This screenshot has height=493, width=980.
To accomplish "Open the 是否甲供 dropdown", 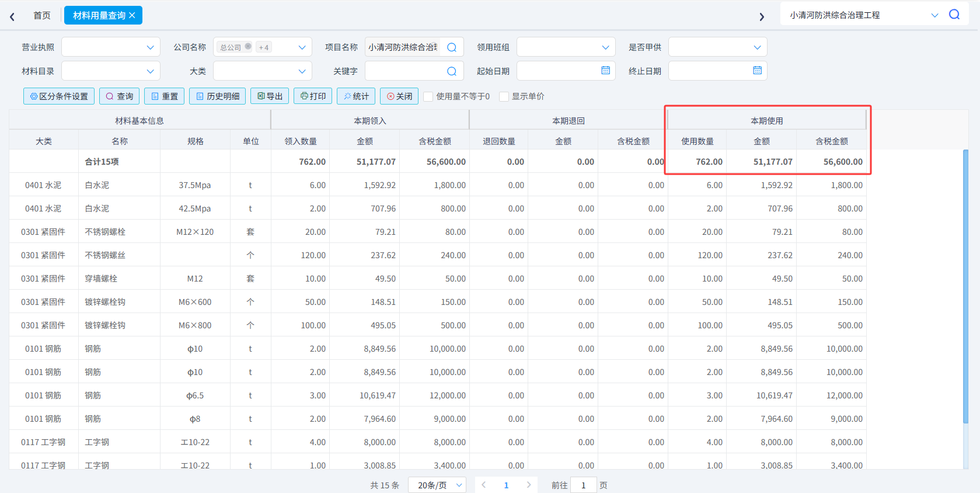I will [718, 47].
